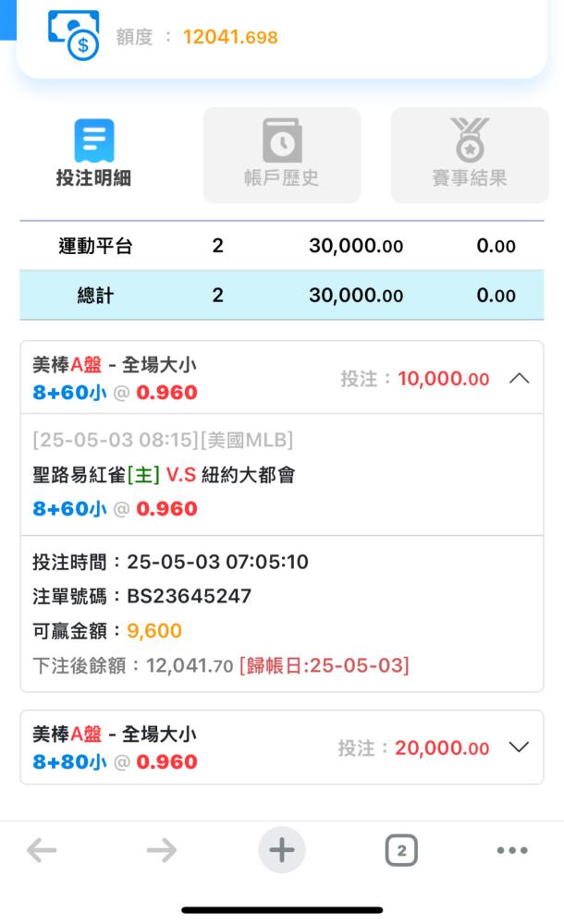
Task: Open the three-dot browser menu
Action: (512, 850)
